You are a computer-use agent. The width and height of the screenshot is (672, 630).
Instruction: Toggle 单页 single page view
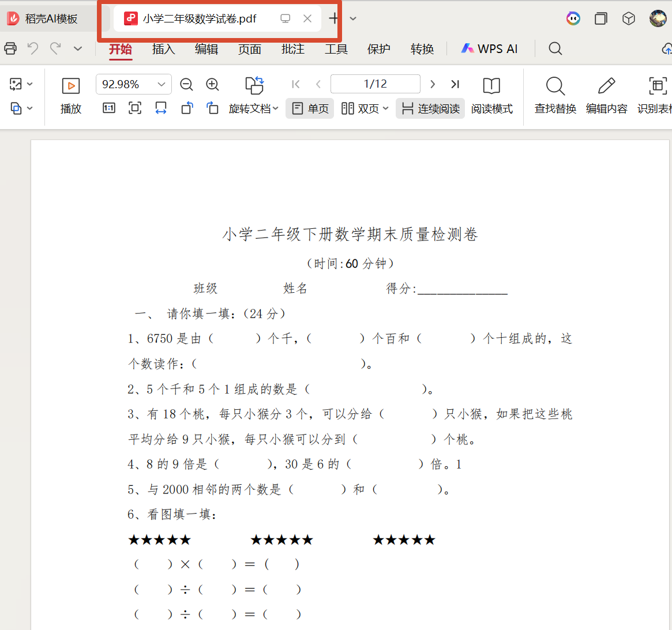(310, 108)
